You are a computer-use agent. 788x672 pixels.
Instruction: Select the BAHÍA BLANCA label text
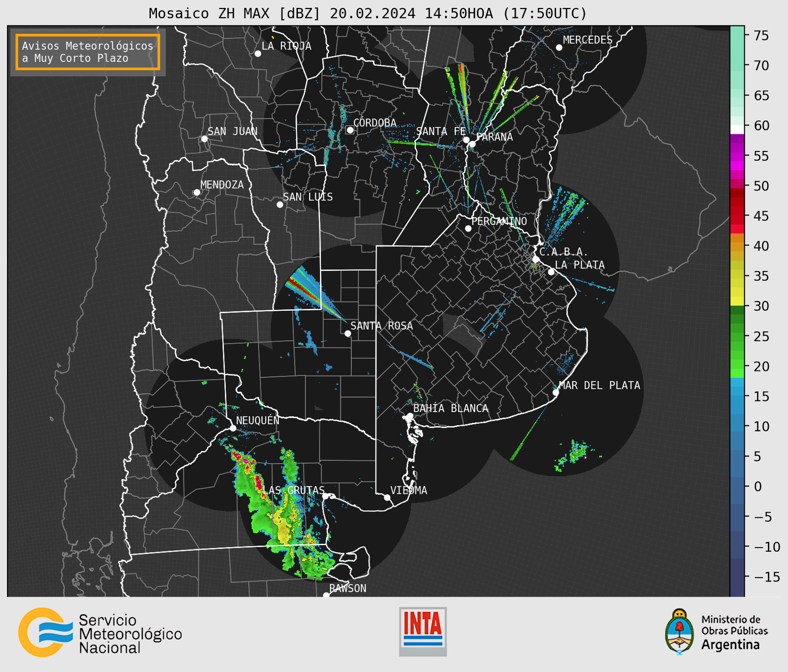451,408
